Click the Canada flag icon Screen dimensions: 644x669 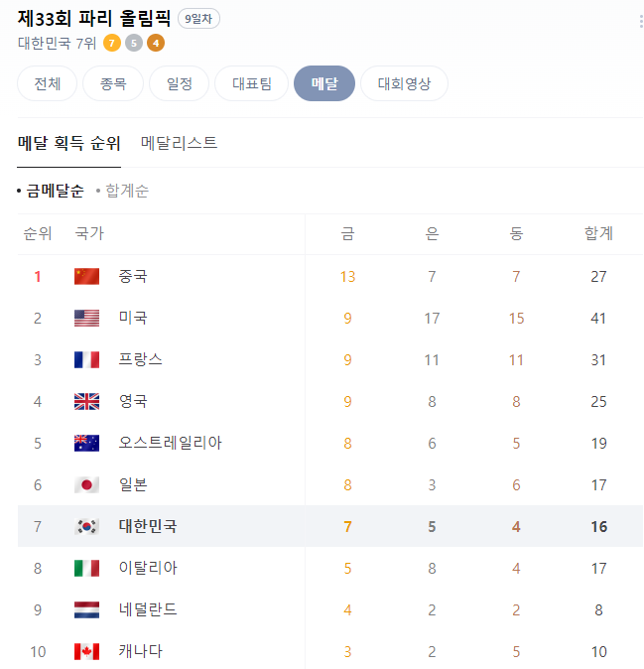click(x=86, y=651)
